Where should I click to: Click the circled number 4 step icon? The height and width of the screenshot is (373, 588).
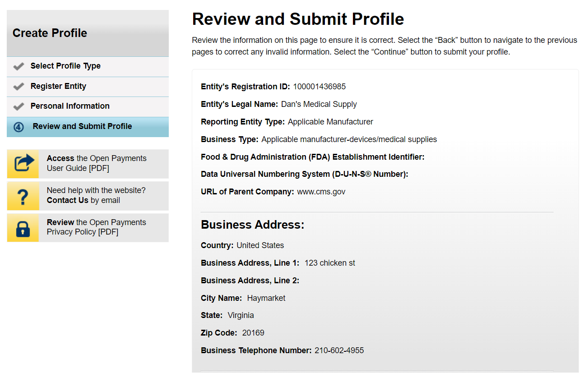(x=19, y=127)
